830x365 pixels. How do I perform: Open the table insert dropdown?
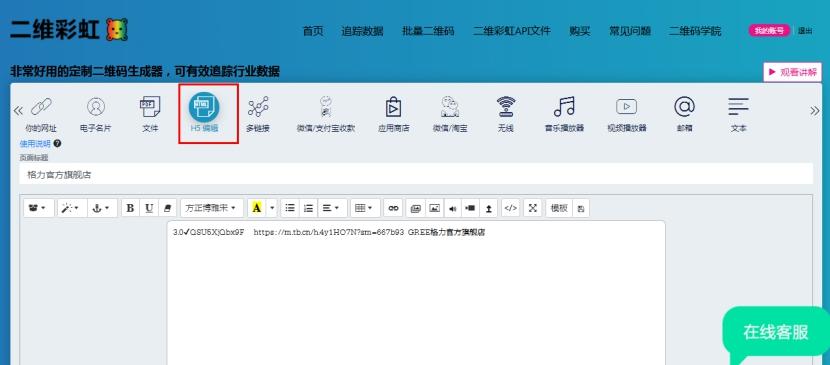tap(365, 208)
